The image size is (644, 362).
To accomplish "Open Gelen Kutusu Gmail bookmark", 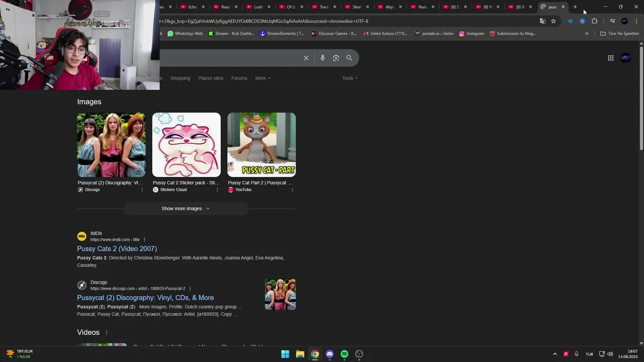I will click(385, 34).
